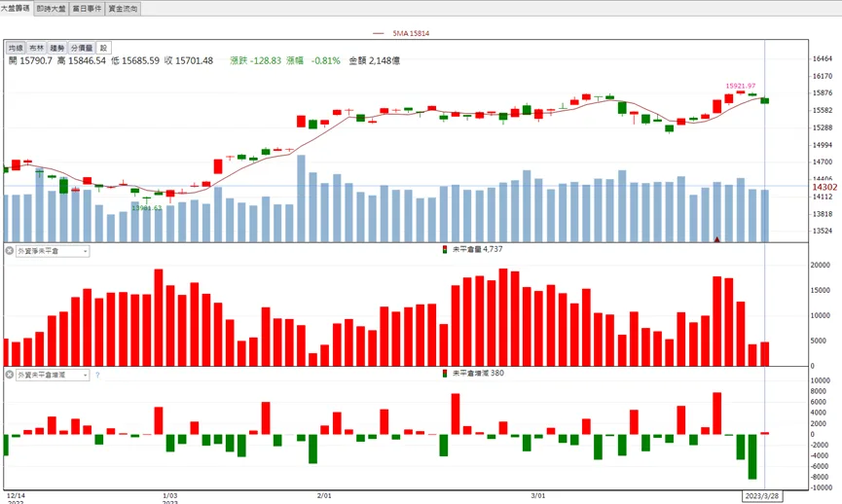Switch to the 即時大盤 tab
The height and width of the screenshot is (504, 842).
click(x=51, y=8)
